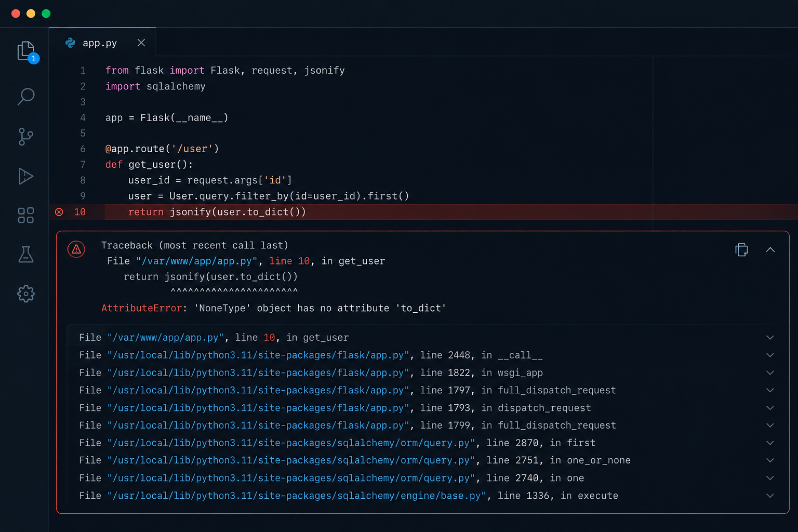Click 'from flask import' code line
798x532 pixels.
pyautogui.click(x=225, y=70)
